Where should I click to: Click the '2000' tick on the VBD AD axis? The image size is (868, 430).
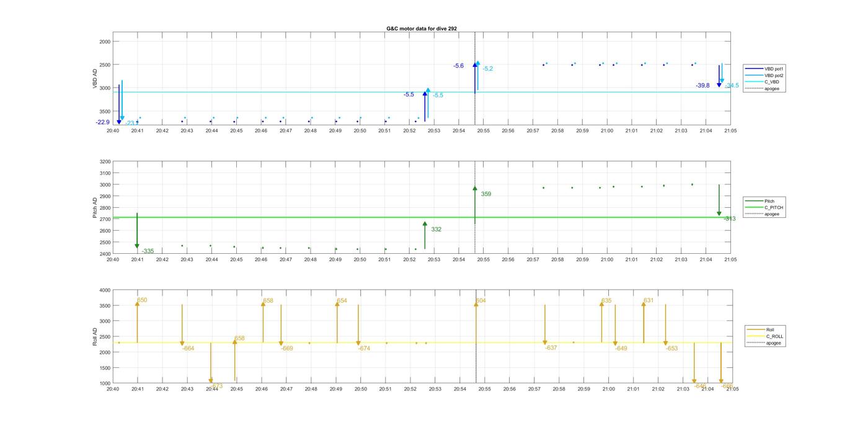105,42
